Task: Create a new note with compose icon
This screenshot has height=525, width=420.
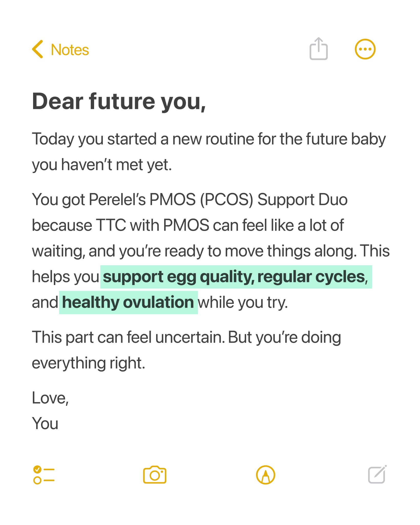Action: coord(377,474)
